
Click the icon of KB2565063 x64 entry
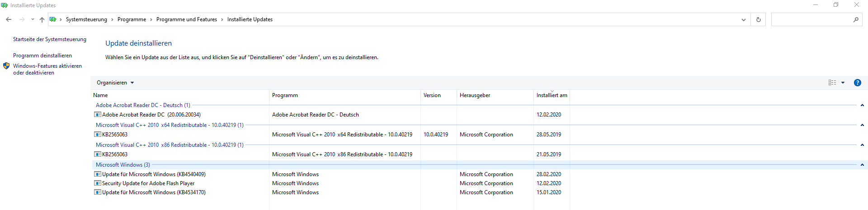(97, 135)
